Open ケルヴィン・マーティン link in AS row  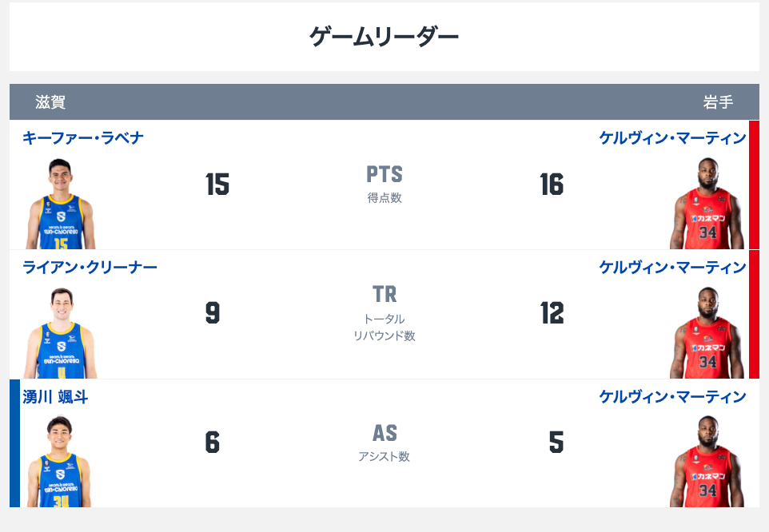[672, 397]
